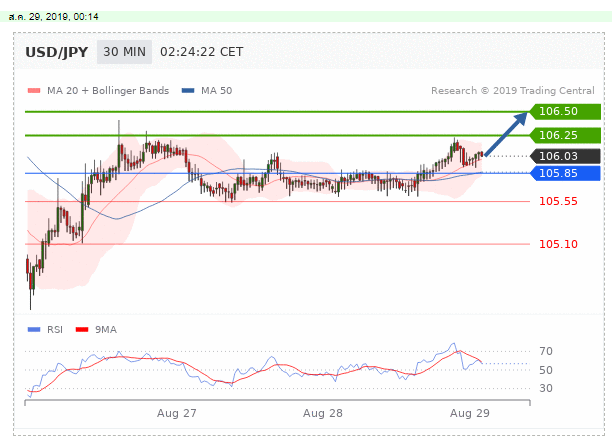612x446 pixels.
Task: Click the MA 20 + Bollinger Bands label
Action: 108,91
